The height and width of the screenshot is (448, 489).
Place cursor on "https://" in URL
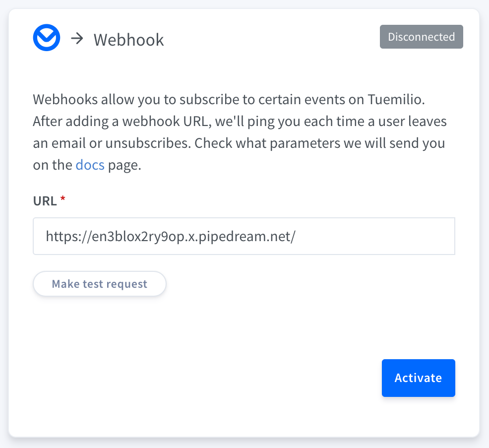click(x=64, y=236)
